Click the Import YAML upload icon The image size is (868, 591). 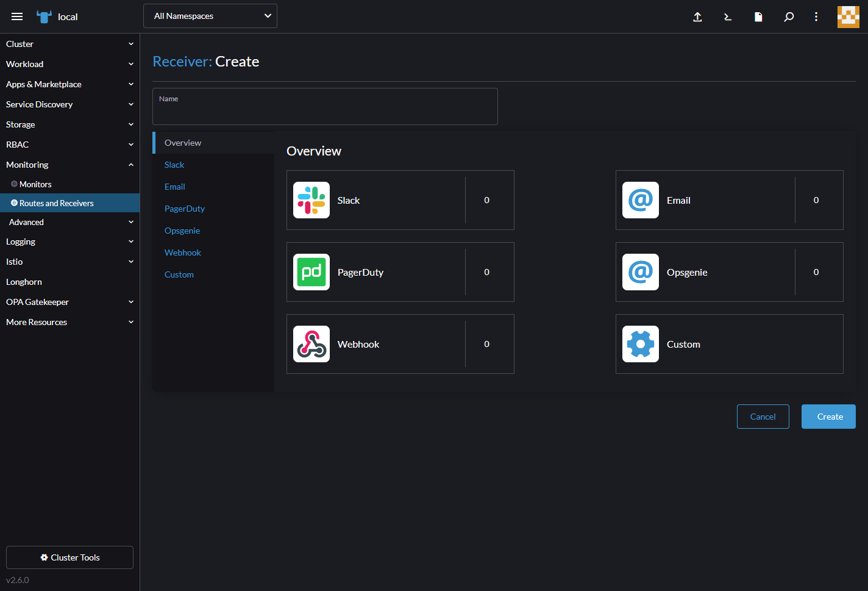pyautogui.click(x=697, y=17)
